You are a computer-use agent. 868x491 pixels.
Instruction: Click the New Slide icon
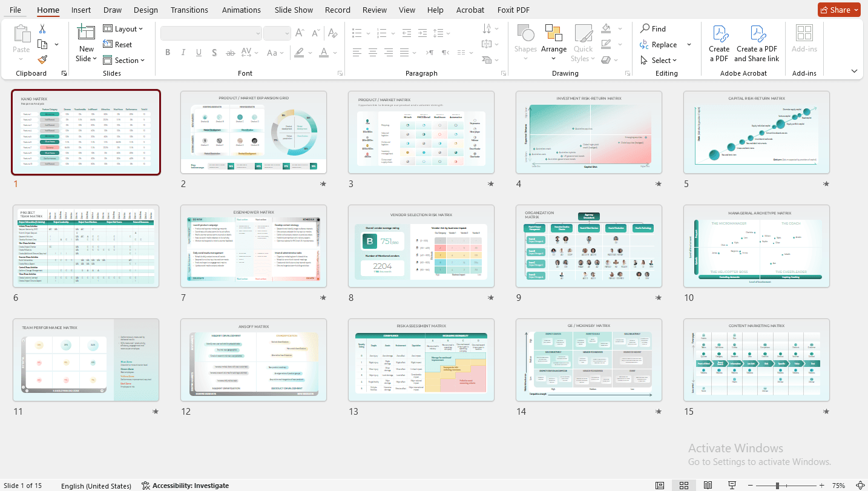coord(87,33)
